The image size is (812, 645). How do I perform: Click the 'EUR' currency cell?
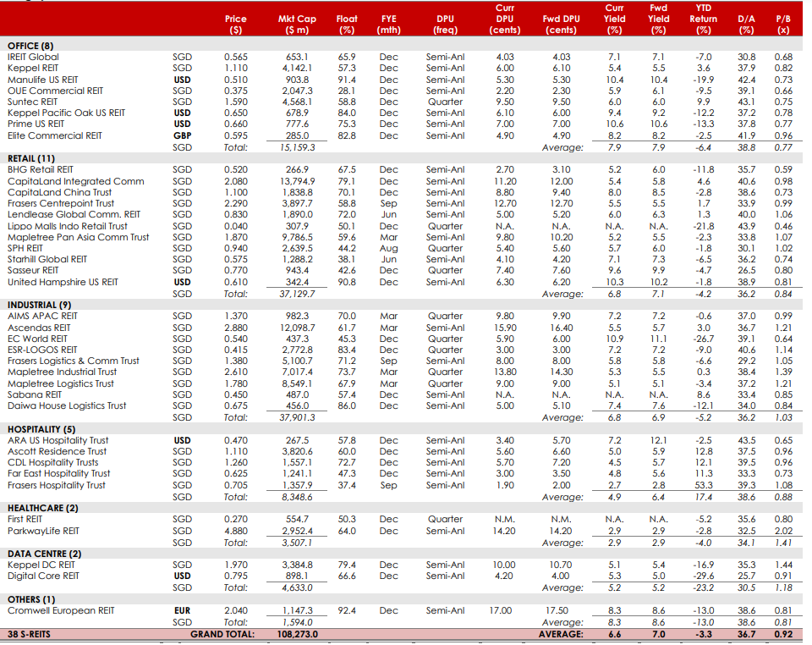click(x=183, y=611)
